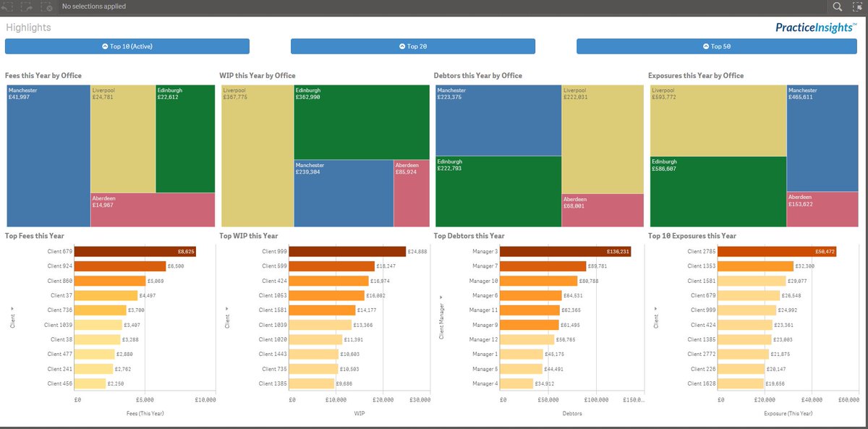
Task: Select Aberdeen £153,622 tile in Exposures treemap
Action: (x=822, y=209)
